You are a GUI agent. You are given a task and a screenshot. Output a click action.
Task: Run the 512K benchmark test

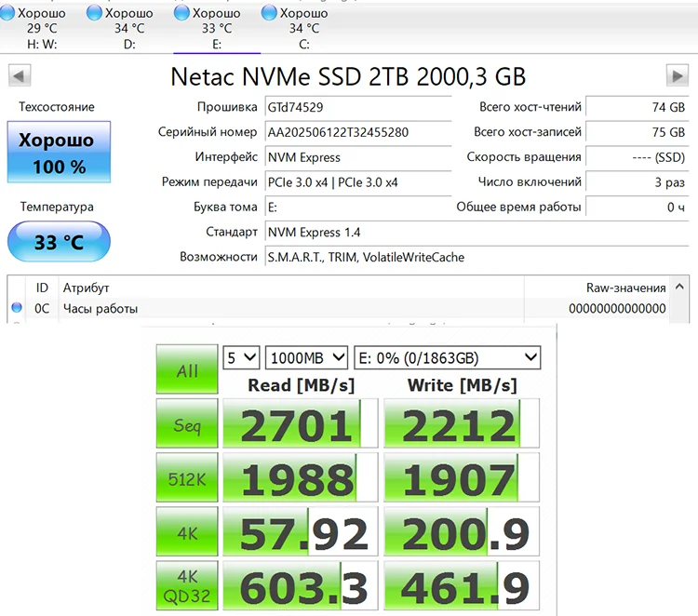click(x=187, y=477)
